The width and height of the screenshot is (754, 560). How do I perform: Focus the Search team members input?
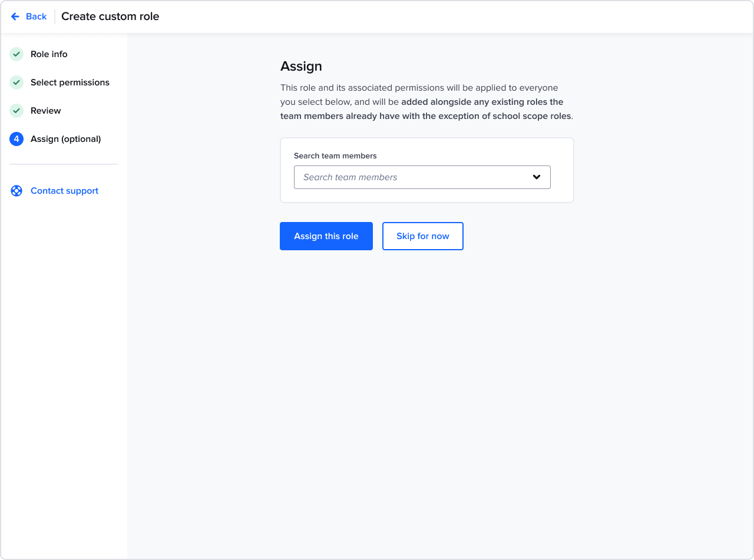[422, 177]
